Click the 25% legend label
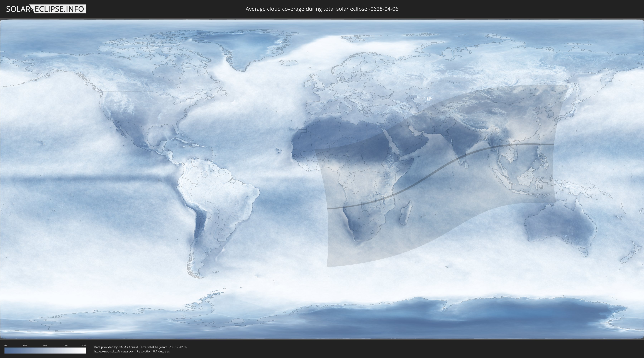 click(x=25, y=345)
